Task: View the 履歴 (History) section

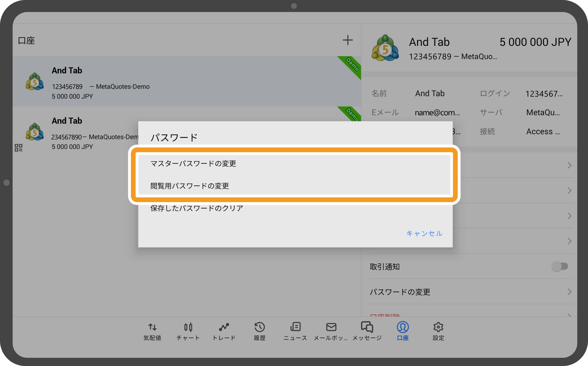Action: tap(259, 331)
